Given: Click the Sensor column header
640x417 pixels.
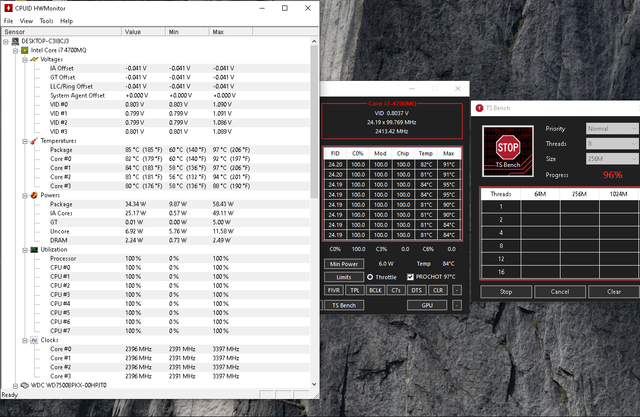Looking at the screenshot, I should point(61,31).
